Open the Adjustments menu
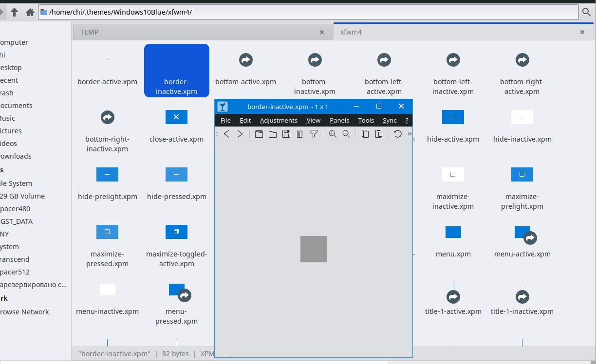596x364 pixels. coord(279,120)
